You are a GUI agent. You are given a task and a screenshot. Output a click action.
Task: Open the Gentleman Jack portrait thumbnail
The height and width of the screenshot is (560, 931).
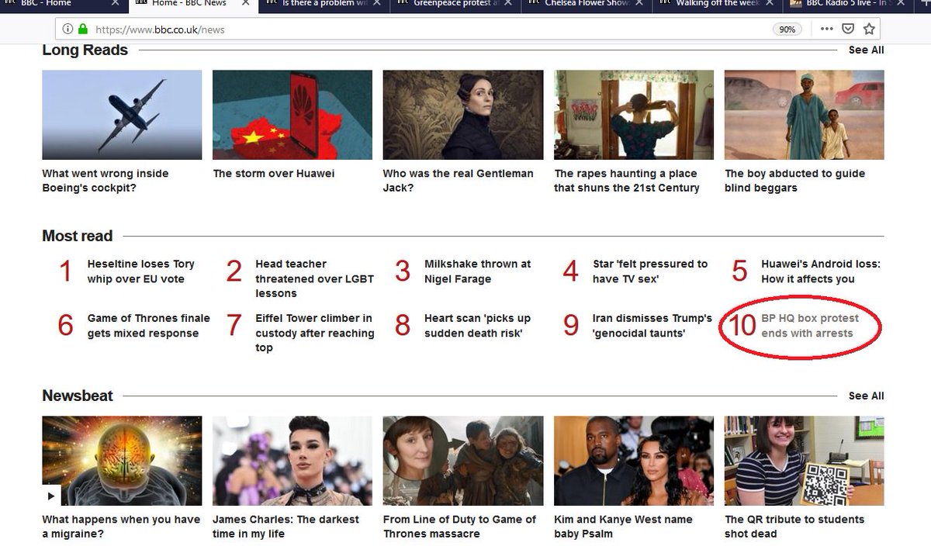click(x=463, y=115)
